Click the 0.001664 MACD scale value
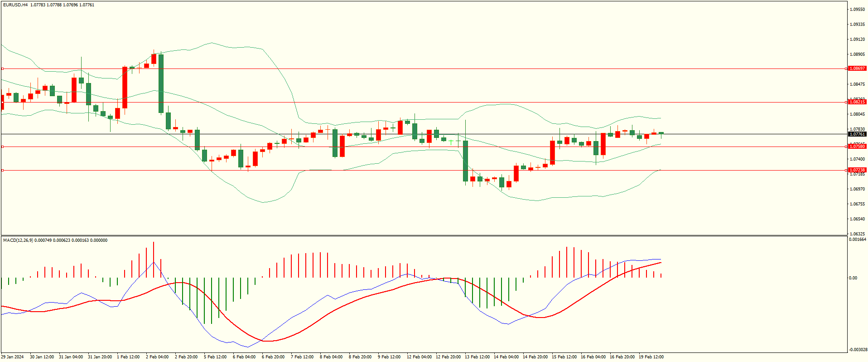The width and height of the screenshot is (868, 362). coord(857,240)
